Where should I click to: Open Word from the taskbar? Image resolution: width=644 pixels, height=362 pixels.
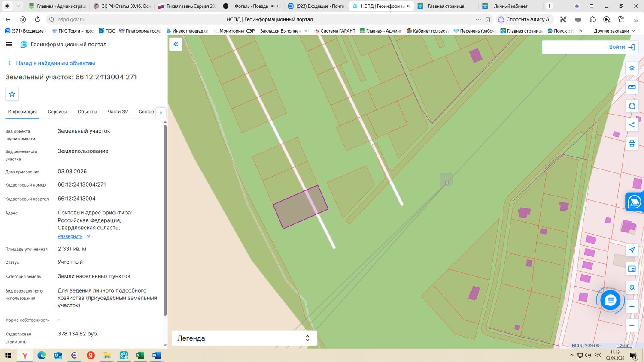[x=156, y=355]
